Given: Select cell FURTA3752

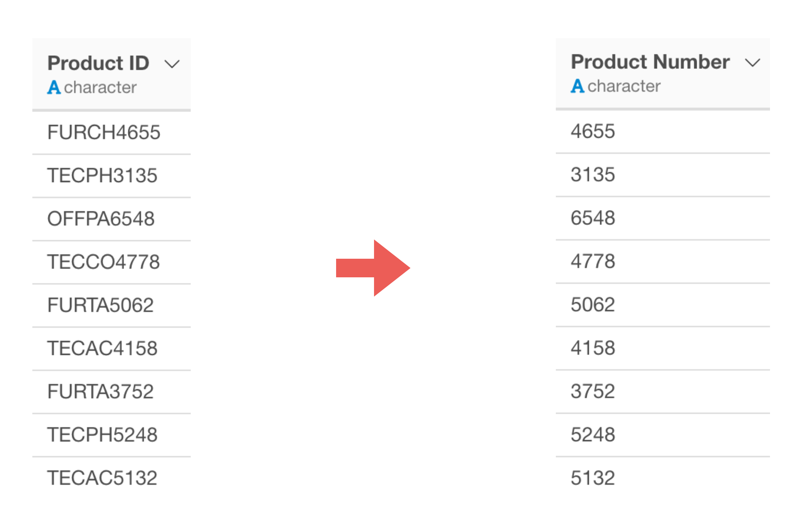Looking at the screenshot, I should (112, 391).
